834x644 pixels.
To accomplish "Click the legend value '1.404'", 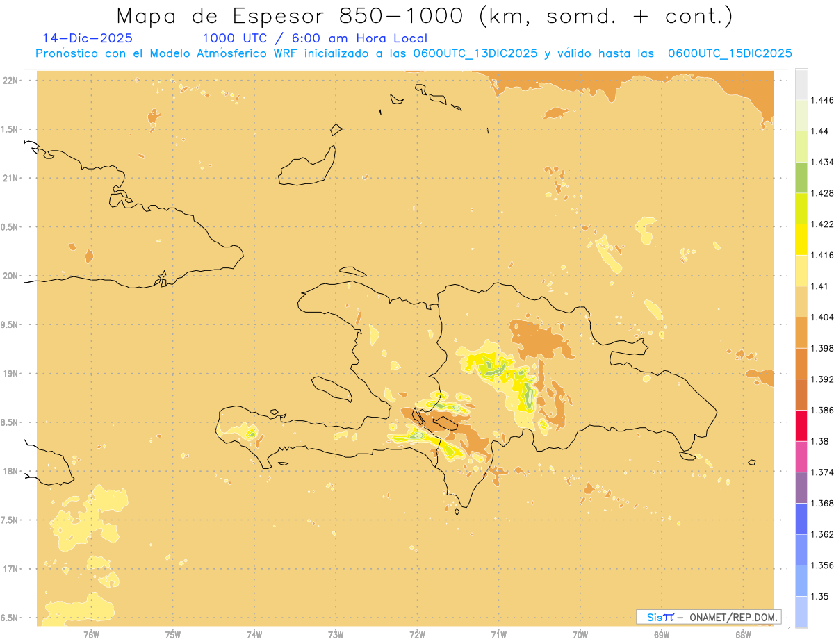I will [x=822, y=317].
